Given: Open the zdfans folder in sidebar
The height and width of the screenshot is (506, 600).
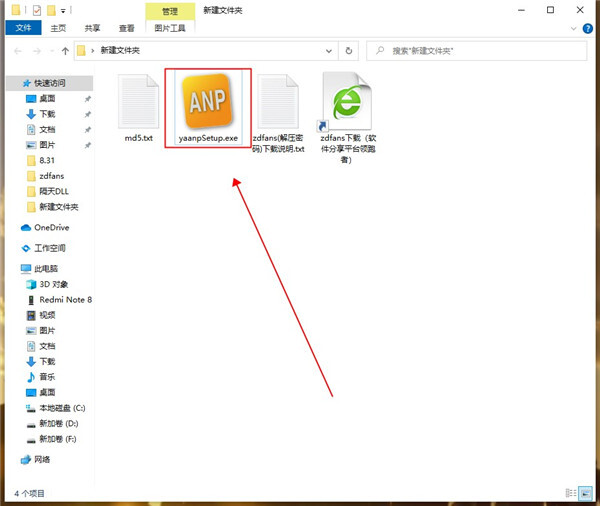Looking at the screenshot, I should [x=51, y=176].
